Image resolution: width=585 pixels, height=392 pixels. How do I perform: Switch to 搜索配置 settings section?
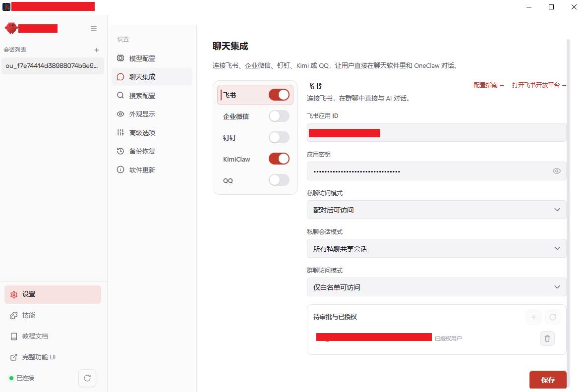pyautogui.click(x=142, y=96)
